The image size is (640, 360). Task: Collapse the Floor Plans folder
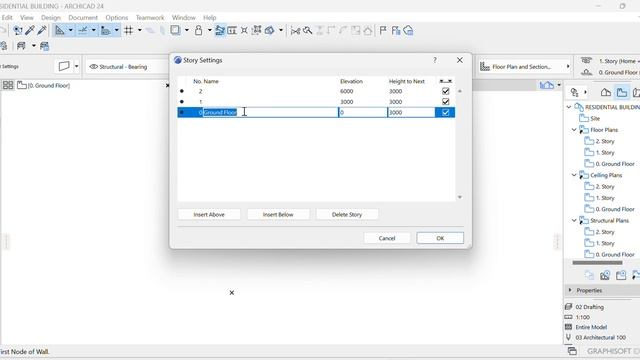tap(574, 130)
